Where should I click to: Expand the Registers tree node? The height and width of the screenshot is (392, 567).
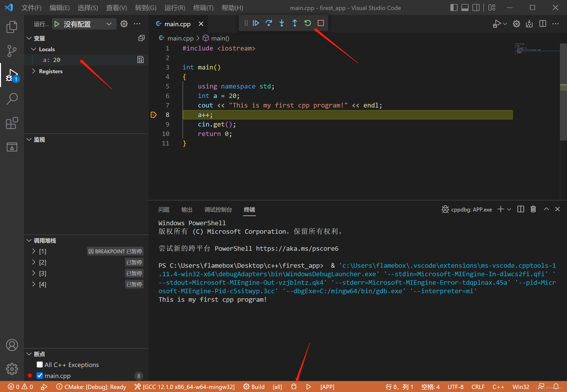34,71
